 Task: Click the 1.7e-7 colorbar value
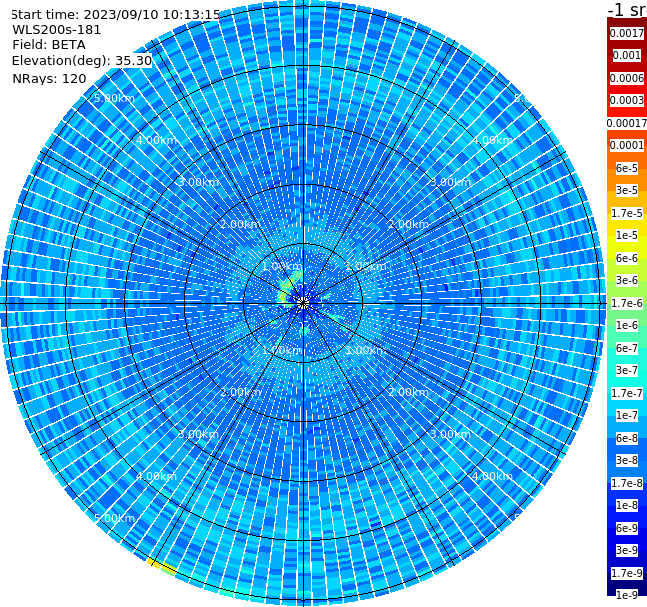pos(627,393)
